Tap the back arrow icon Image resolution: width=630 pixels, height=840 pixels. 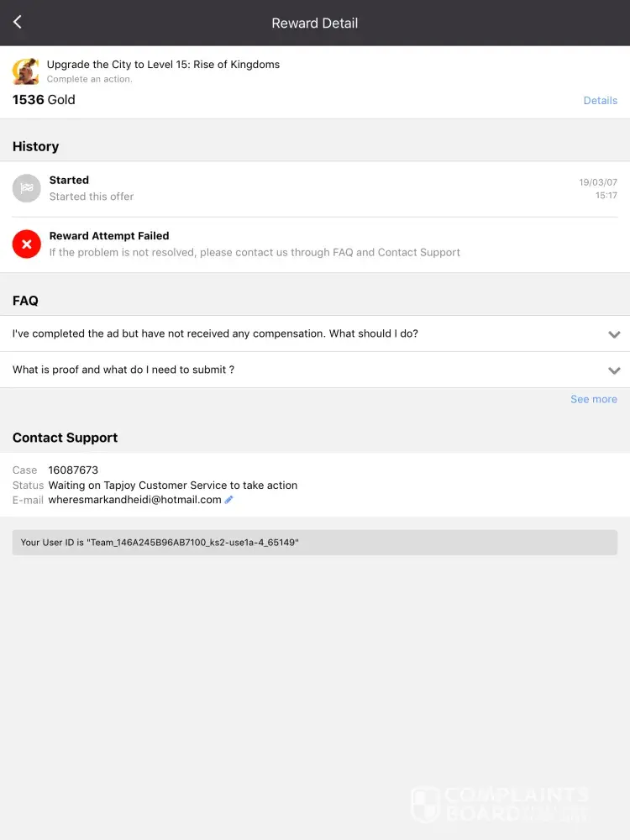pyautogui.click(x=18, y=23)
